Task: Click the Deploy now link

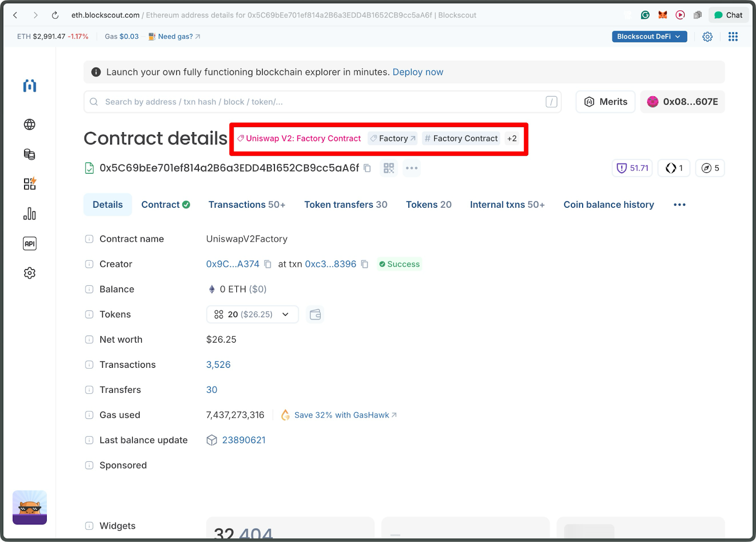Action: pyautogui.click(x=418, y=72)
